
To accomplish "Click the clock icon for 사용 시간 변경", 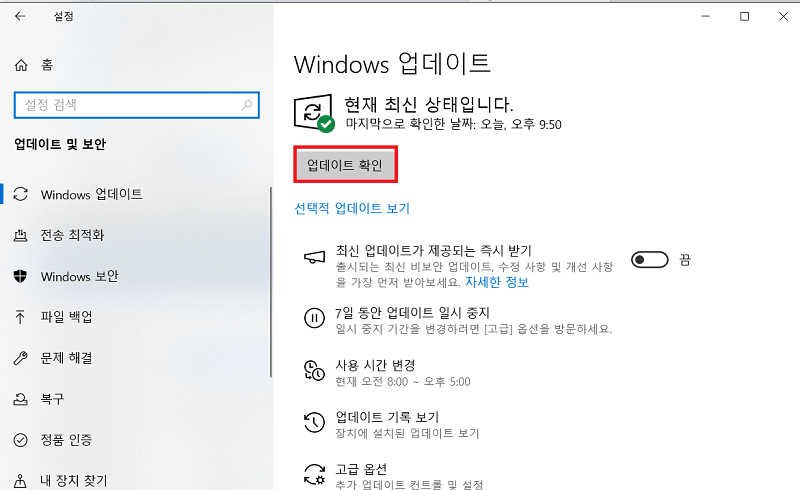I will pyautogui.click(x=314, y=371).
